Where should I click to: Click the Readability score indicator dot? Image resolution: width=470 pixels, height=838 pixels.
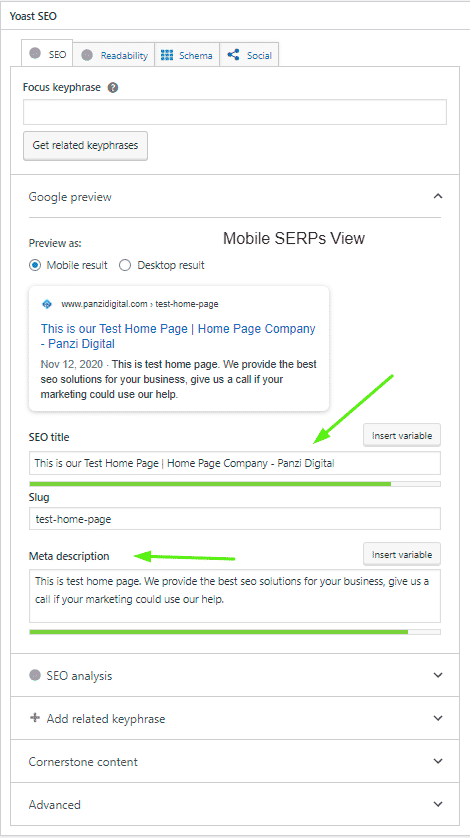87,55
